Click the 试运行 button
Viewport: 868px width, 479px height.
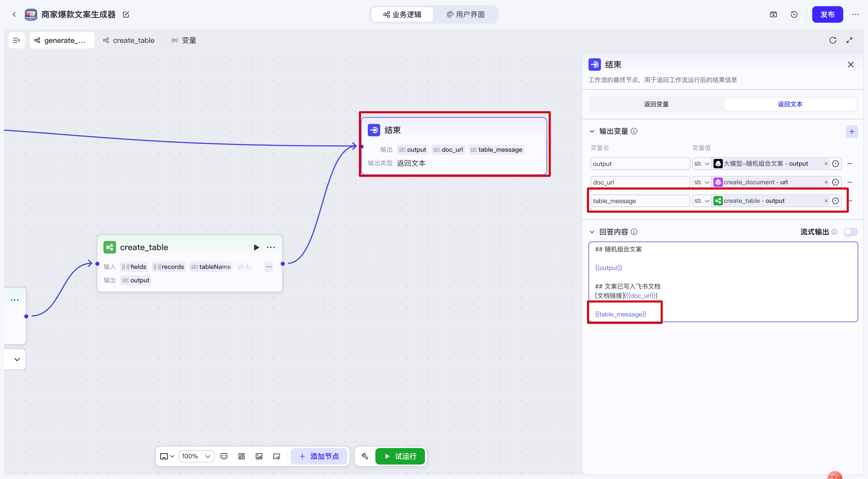pos(400,457)
